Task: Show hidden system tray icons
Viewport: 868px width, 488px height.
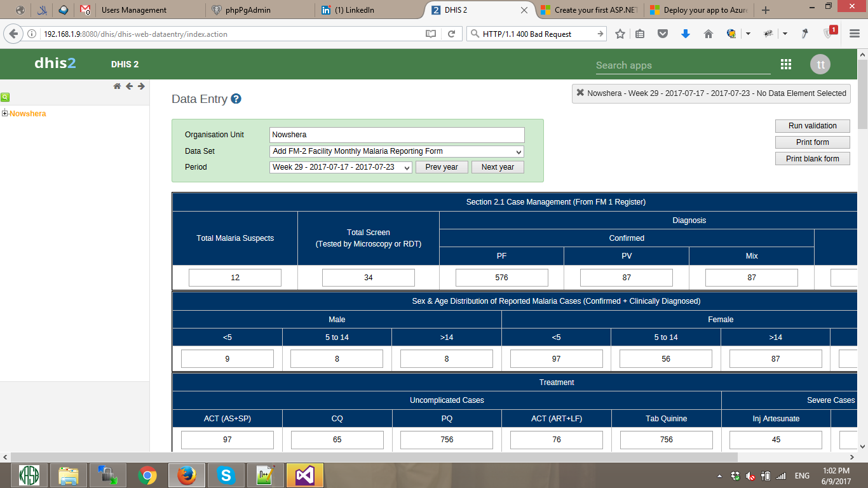Action: [x=719, y=476]
